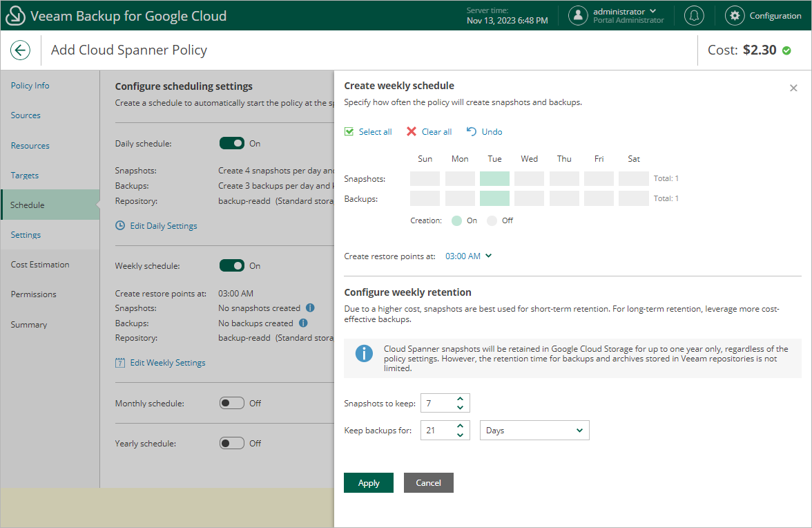Close the weekly schedule panel

tap(793, 88)
